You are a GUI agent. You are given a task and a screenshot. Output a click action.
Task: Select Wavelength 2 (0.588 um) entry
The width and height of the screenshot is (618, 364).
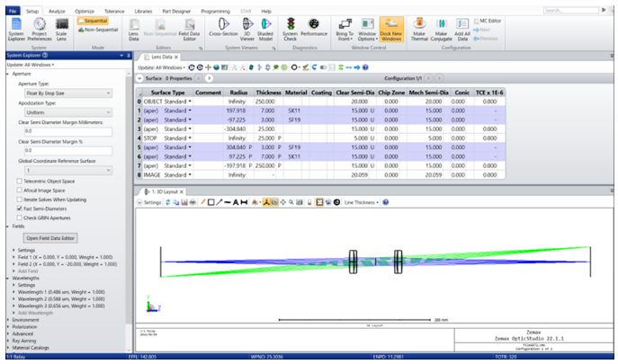point(61,299)
